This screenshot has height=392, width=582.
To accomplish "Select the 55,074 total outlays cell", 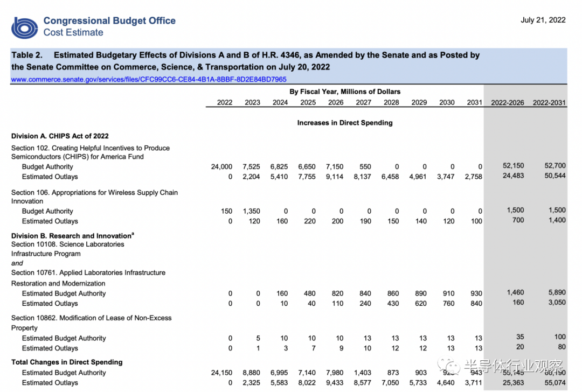I will coord(555,383).
